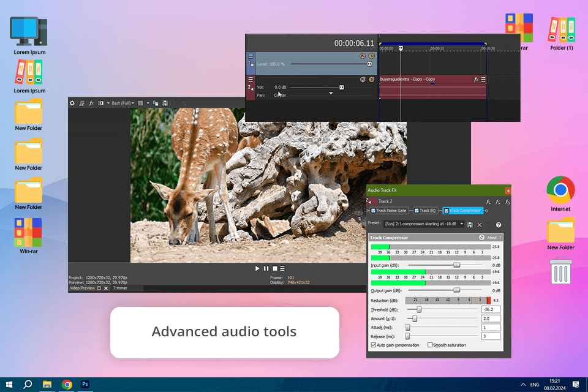
Task: Undock the Video Preview tab square icon
Action: (99, 288)
